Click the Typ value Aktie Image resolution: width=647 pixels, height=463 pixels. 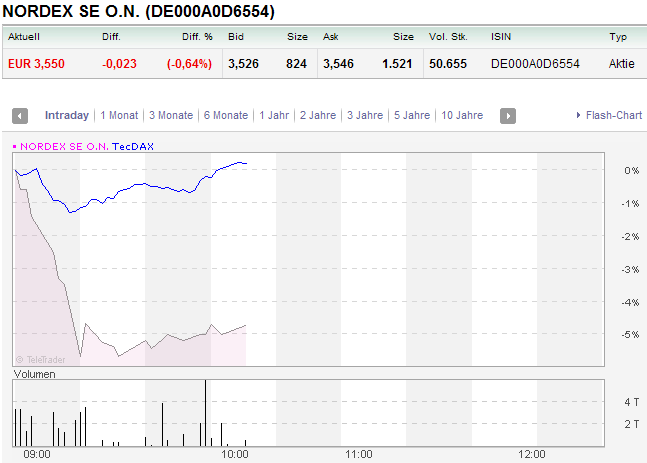click(621, 64)
